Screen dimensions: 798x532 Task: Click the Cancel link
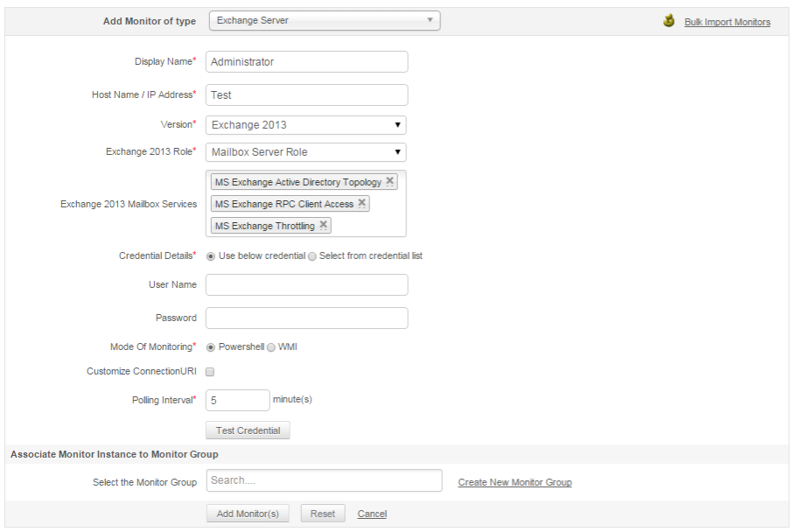pos(372,514)
